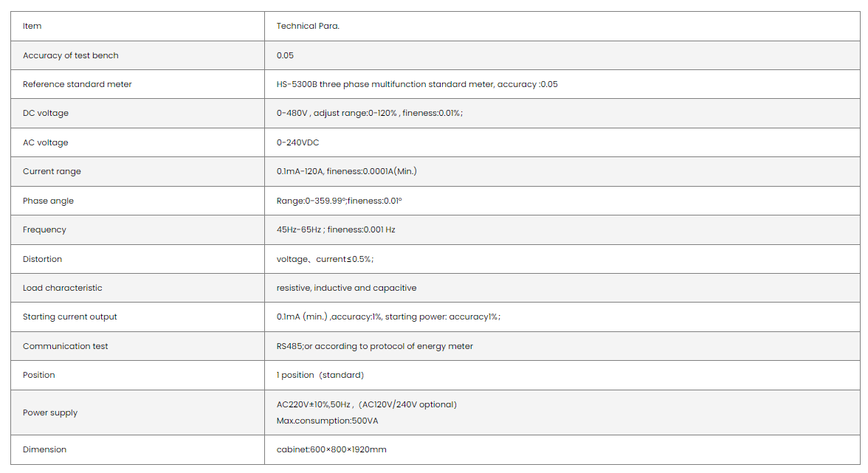The image size is (868, 473).
Task: Click the '1 position (standard)' value
Action: 320,375
